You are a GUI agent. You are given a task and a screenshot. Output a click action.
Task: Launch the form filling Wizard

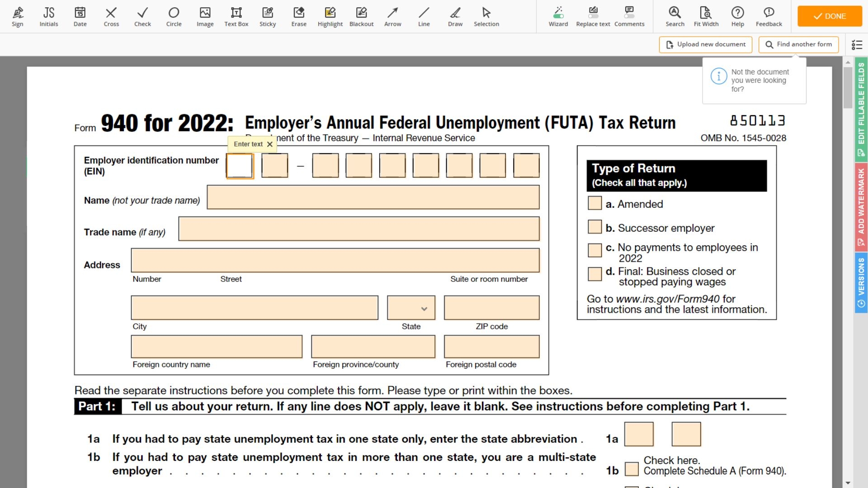point(558,16)
